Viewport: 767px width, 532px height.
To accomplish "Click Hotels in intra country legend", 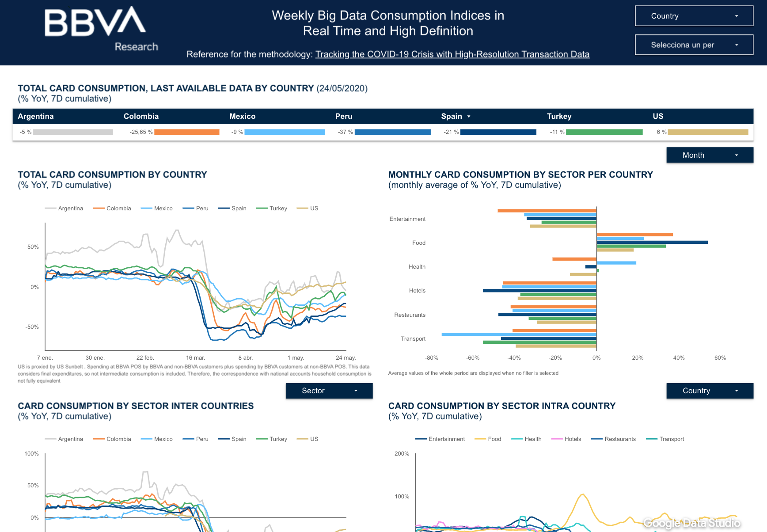I will (x=566, y=439).
